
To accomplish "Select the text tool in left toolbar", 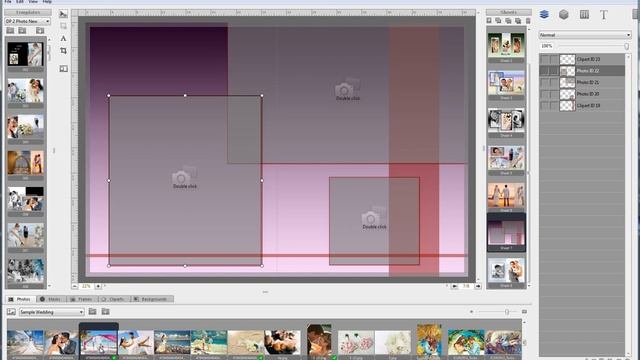I will pyautogui.click(x=63, y=38).
